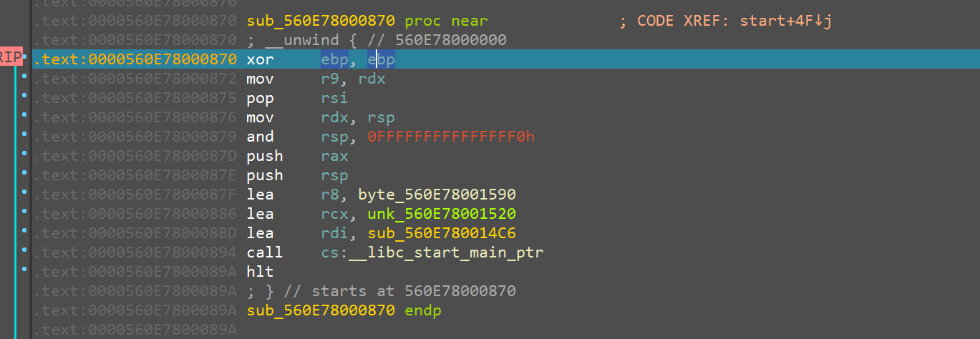The width and height of the screenshot is (980, 339).
Task: Click the sub_560E78000870 proc near name
Action: coord(320,21)
